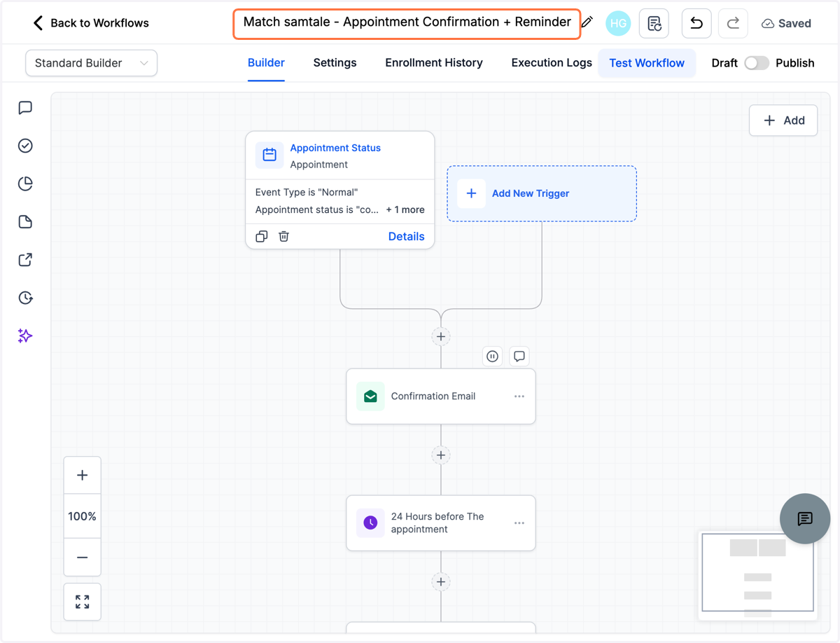Delete the Appointment Status trigger
The image size is (840, 643).
[x=283, y=237]
